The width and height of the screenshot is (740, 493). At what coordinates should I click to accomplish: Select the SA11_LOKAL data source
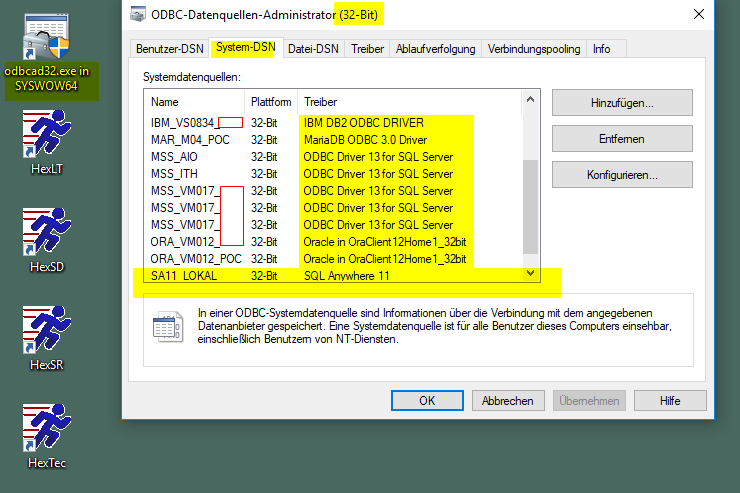pos(333,276)
